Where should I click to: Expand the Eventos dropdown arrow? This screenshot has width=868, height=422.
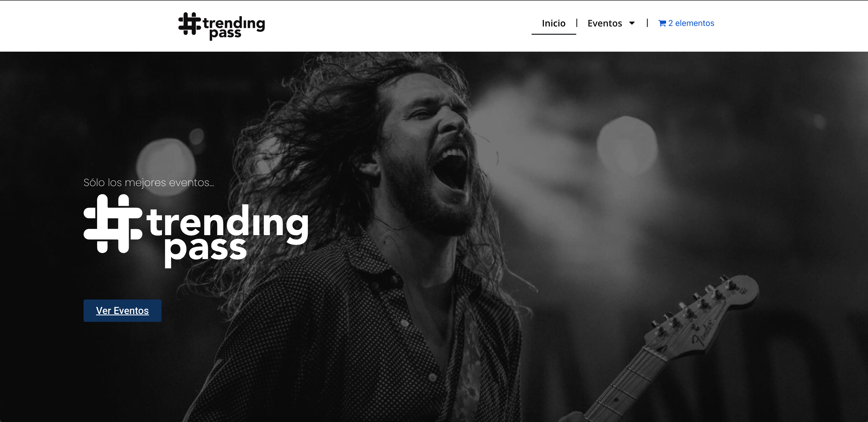point(632,23)
